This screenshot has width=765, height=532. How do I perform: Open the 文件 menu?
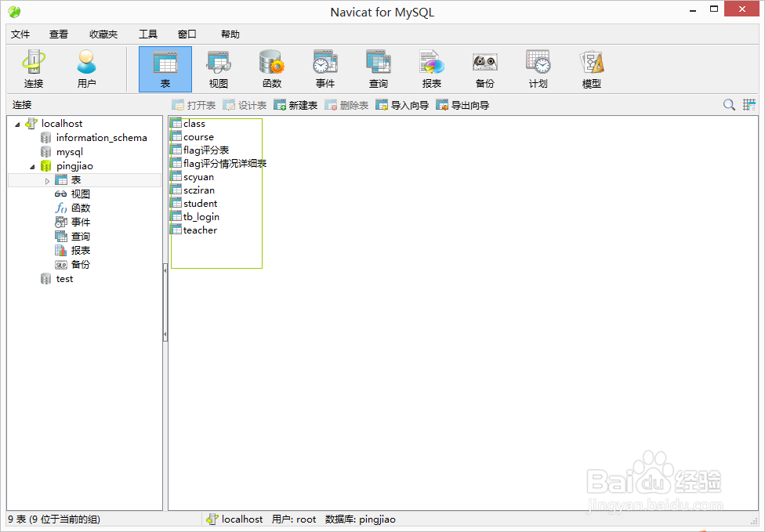click(x=20, y=34)
